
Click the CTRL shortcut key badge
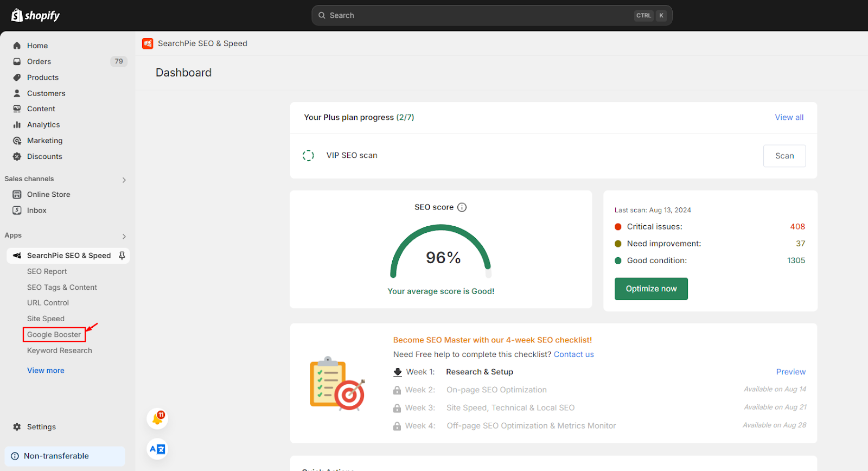[644, 15]
